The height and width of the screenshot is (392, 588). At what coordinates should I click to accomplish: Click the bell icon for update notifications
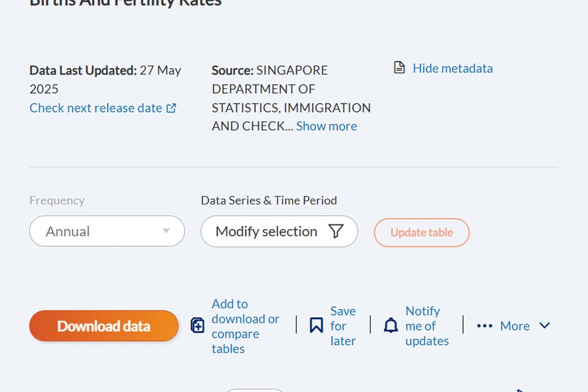pyautogui.click(x=391, y=326)
